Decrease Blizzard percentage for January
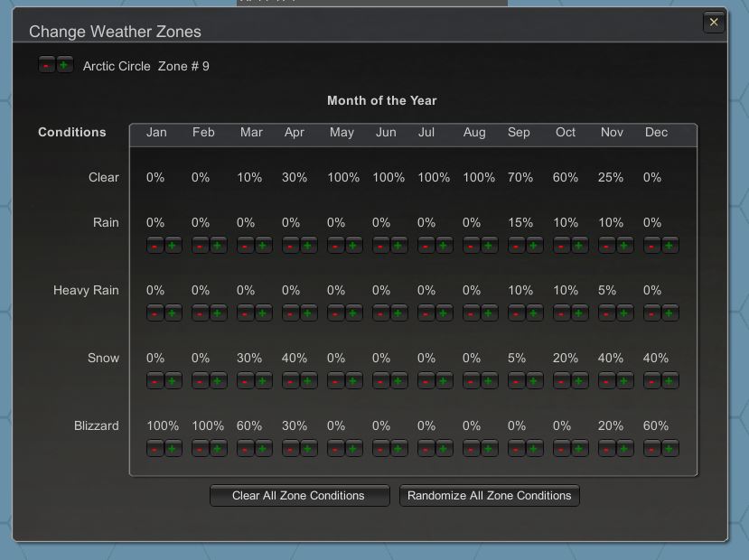The width and height of the screenshot is (749, 560). click(x=154, y=449)
